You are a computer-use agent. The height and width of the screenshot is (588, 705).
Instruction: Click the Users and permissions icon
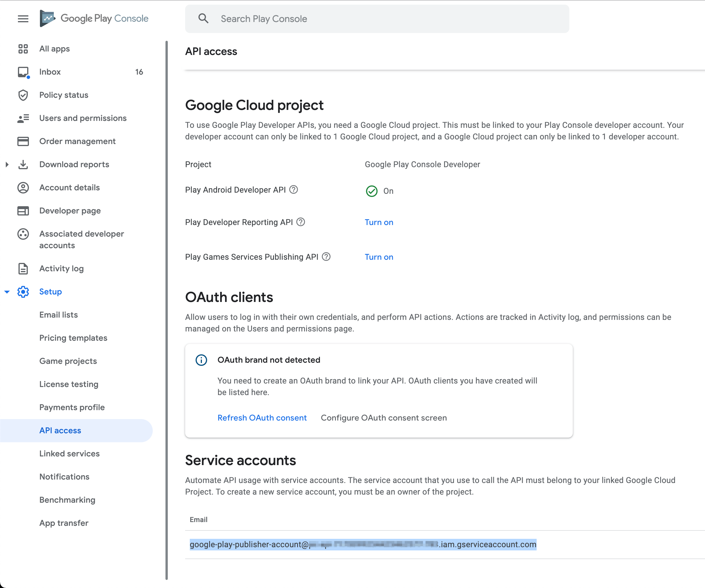23,118
